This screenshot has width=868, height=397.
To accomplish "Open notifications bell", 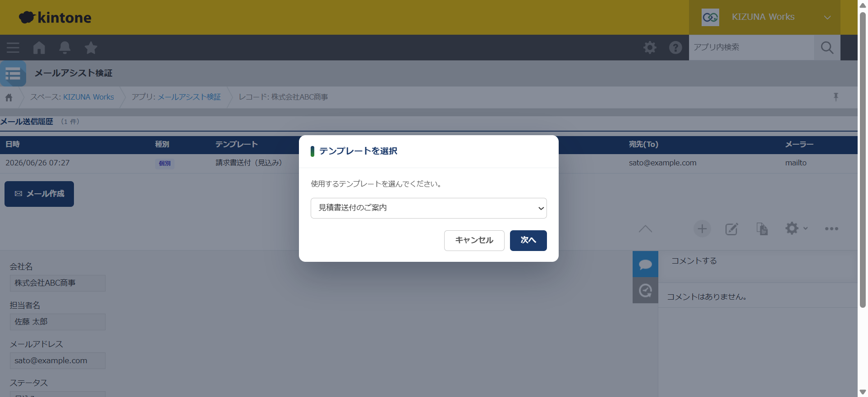I will click(65, 47).
